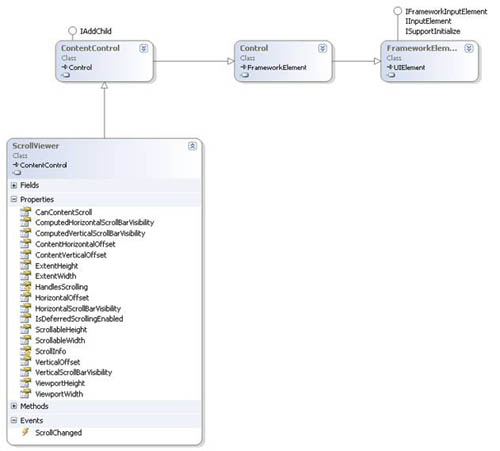Click the ViewportWidth property icon
The height and width of the screenshot is (451, 500).
coord(25,394)
